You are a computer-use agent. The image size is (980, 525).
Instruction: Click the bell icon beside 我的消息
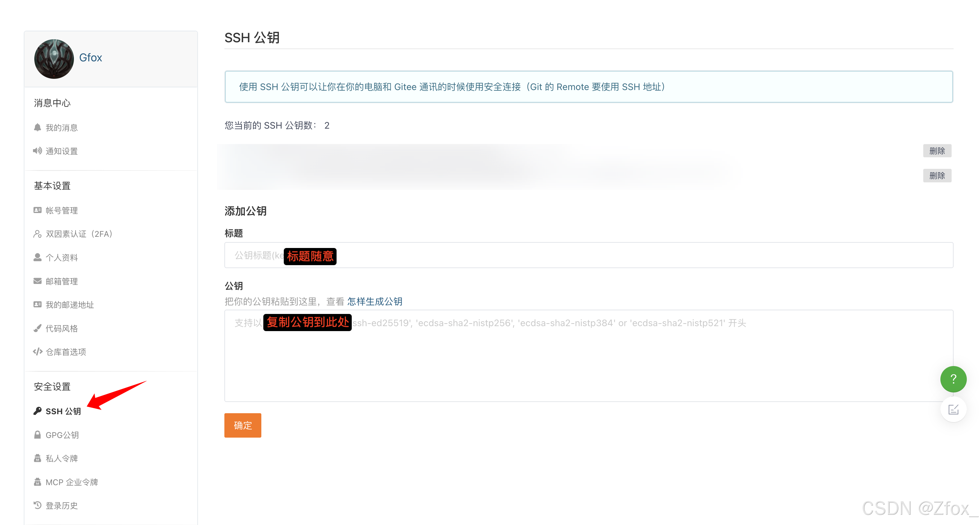(37, 127)
